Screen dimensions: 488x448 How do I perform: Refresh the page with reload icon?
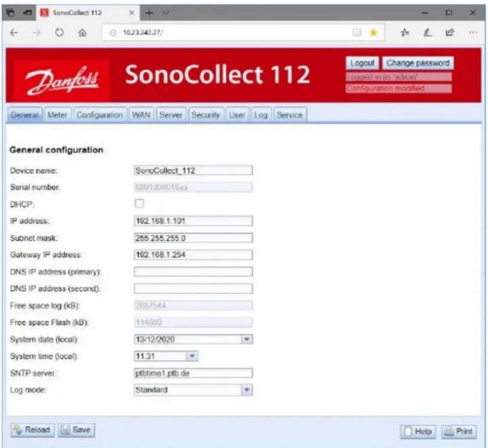click(x=59, y=32)
